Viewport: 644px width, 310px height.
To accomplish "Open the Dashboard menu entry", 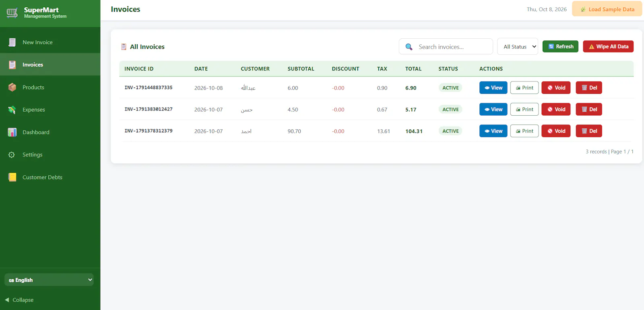I will (50, 132).
